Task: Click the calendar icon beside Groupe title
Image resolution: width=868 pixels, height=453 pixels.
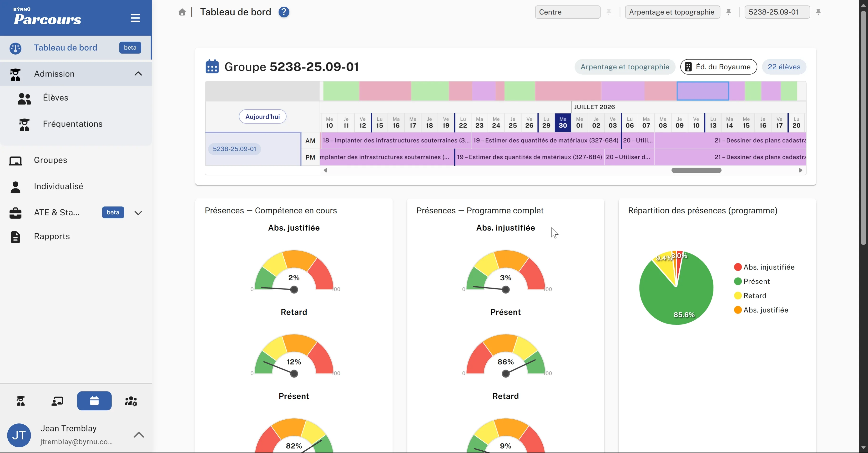Action: point(212,67)
